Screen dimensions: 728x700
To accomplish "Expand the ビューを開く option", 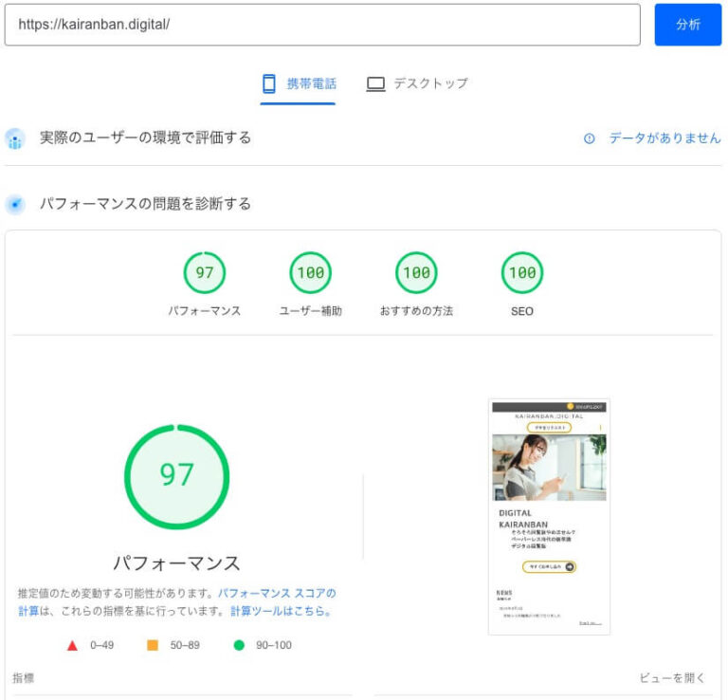I will [x=672, y=678].
